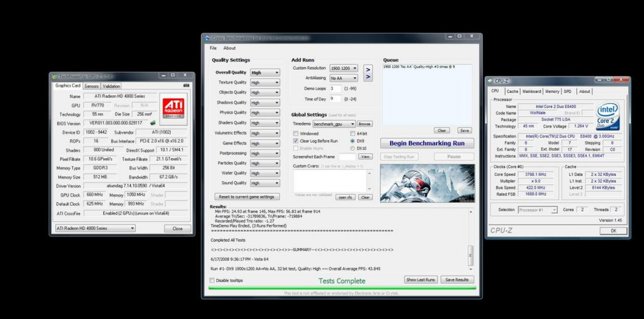Enable the 64 bit checkbox
Image resolution: width=644 pixels, height=319 pixels.
pyautogui.click(x=352, y=134)
